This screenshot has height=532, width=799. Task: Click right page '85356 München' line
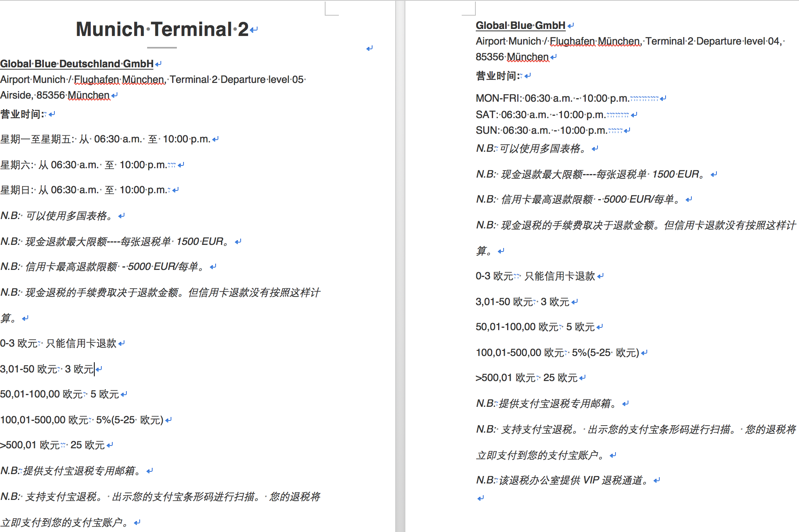[512, 57]
